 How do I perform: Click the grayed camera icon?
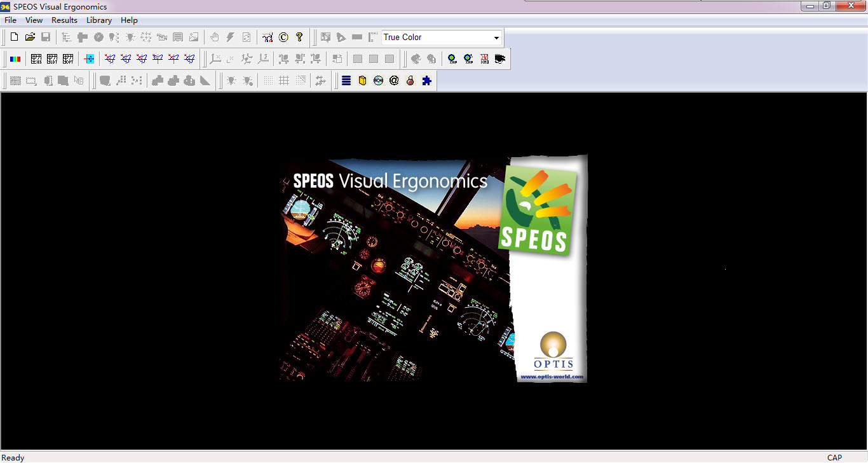(162, 38)
